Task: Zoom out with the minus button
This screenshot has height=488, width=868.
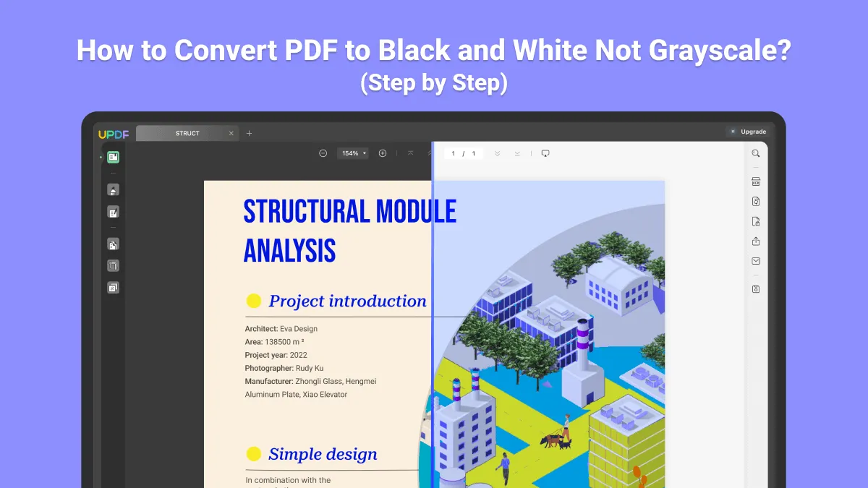Action: tap(323, 153)
